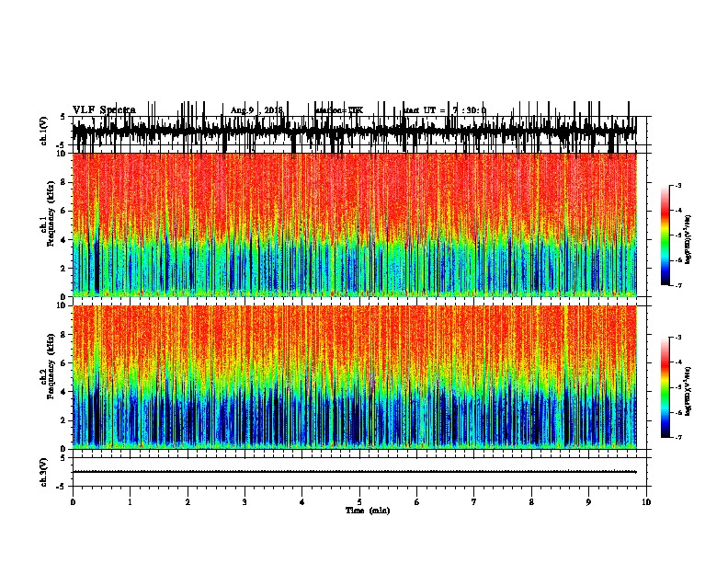Click the '2' kHz tick on ch.1 axis
The image size is (728, 563).
(x=64, y=268)
